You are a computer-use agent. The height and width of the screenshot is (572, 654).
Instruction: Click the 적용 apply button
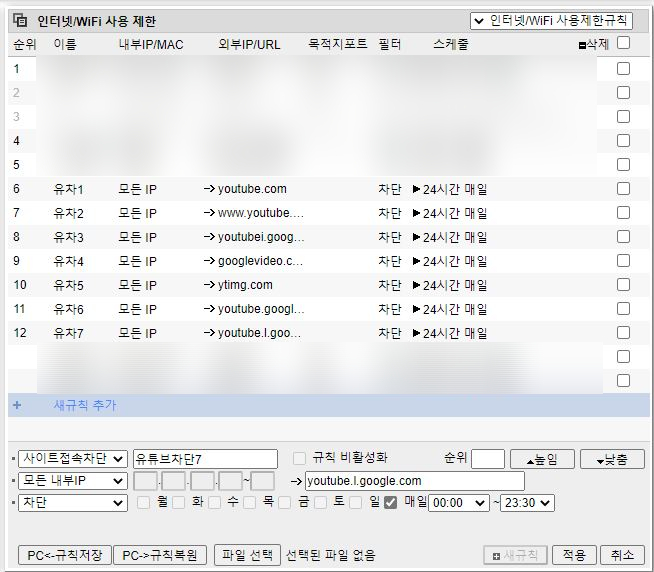574,555
